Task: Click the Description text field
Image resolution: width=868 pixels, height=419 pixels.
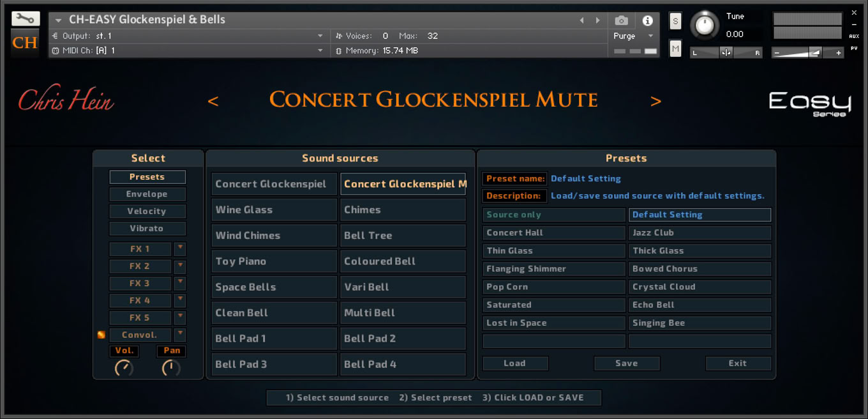Action: pyautogui.click(x=657, y=196)
